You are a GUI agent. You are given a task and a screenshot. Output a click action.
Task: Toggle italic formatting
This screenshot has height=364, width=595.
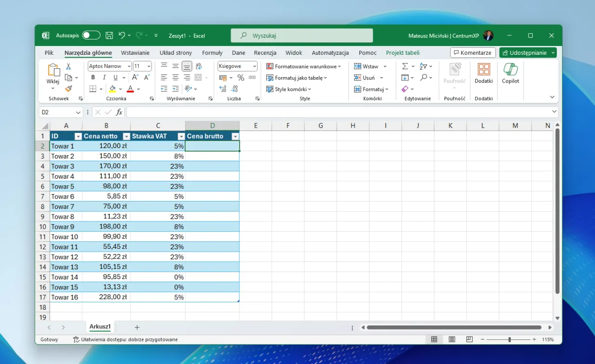(x=104, y=78)
